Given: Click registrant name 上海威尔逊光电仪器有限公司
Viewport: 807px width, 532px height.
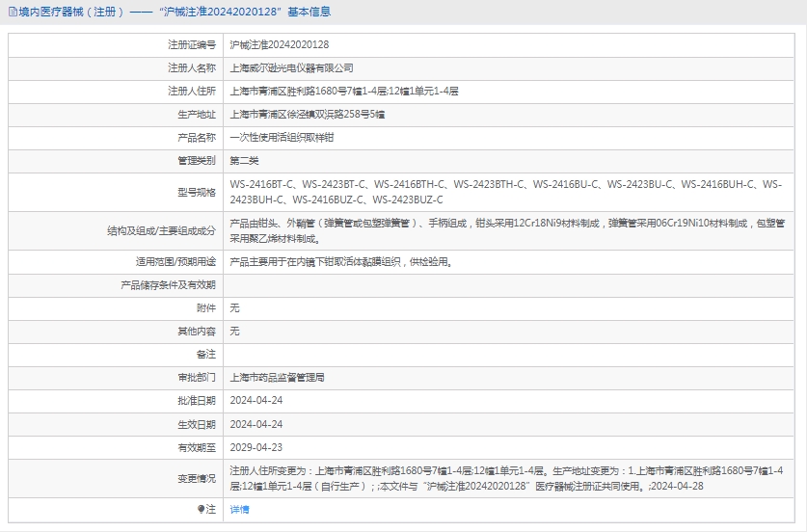Looking at the screenshot, I should click(291, 68).
